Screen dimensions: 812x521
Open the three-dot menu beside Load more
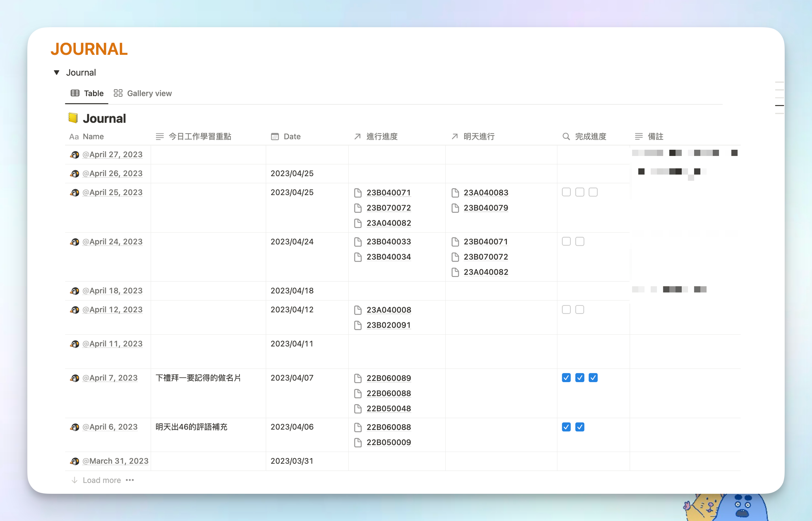point(130,480)
